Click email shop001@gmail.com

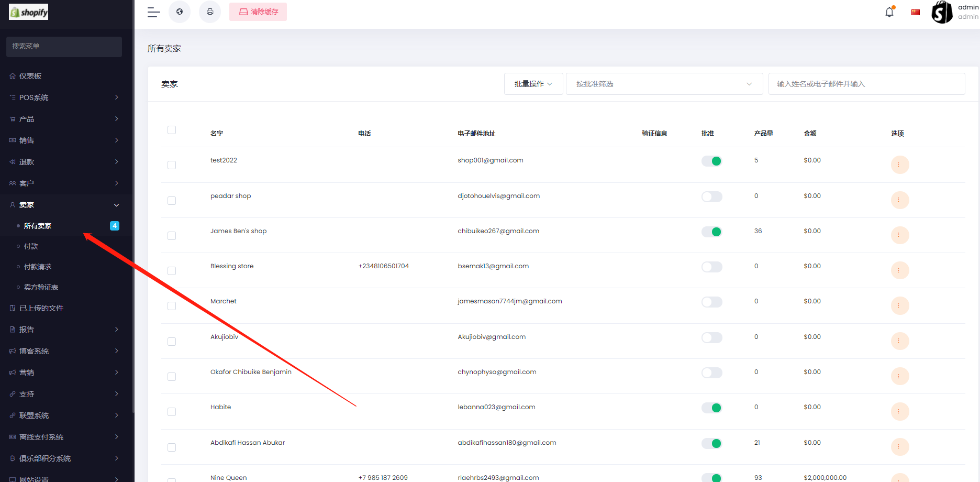(491, 160)
